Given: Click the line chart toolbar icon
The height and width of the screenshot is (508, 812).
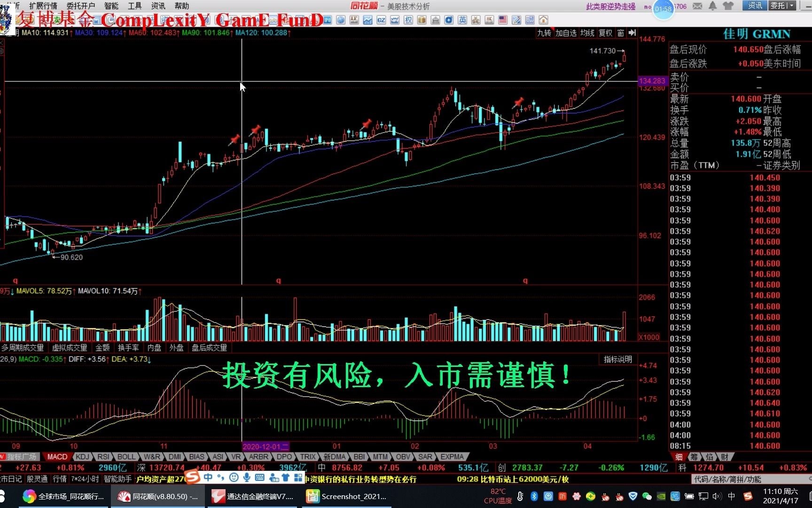Looking at the screenshot, I should click(x=367, y=20).
